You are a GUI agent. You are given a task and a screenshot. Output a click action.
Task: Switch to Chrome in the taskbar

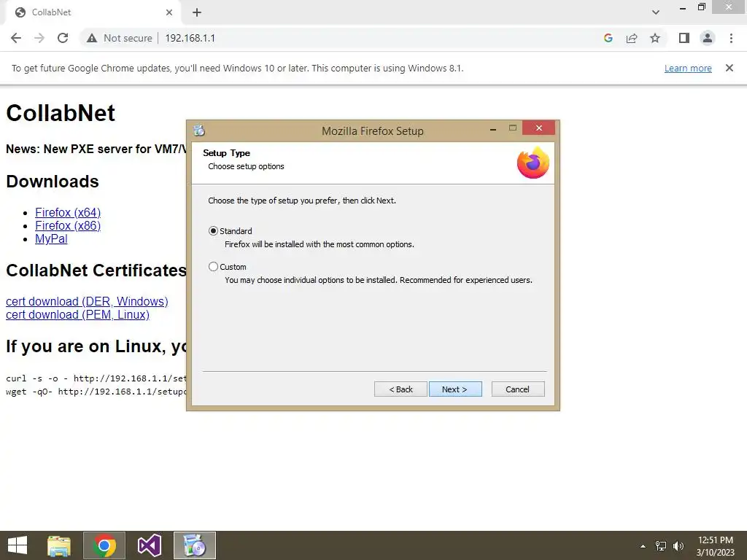coord(104,545)
